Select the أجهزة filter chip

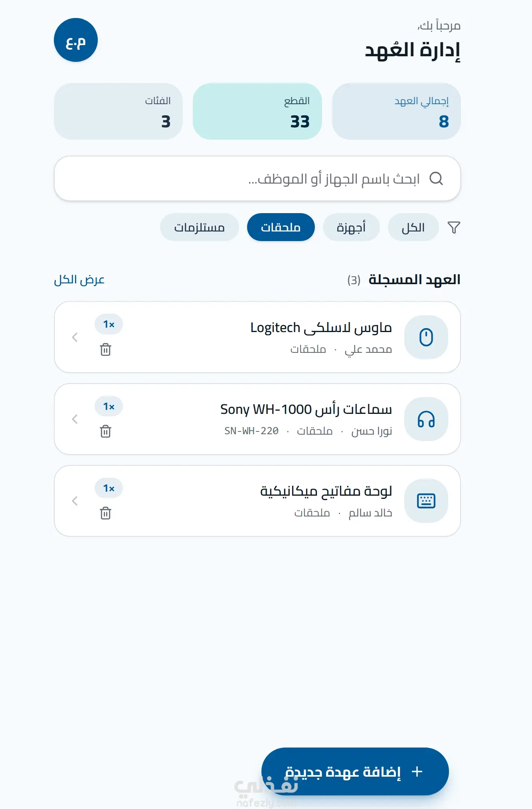pos(351,227)
